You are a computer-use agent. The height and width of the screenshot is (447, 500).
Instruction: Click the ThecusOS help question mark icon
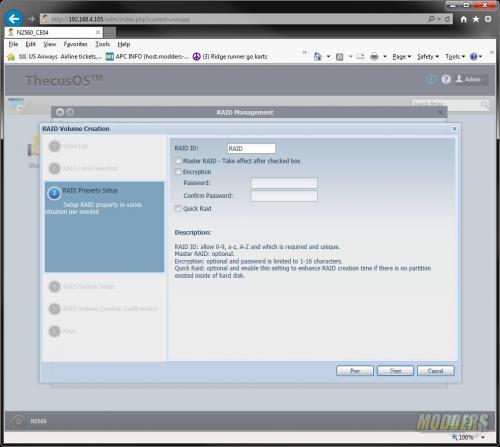(446, 79)
